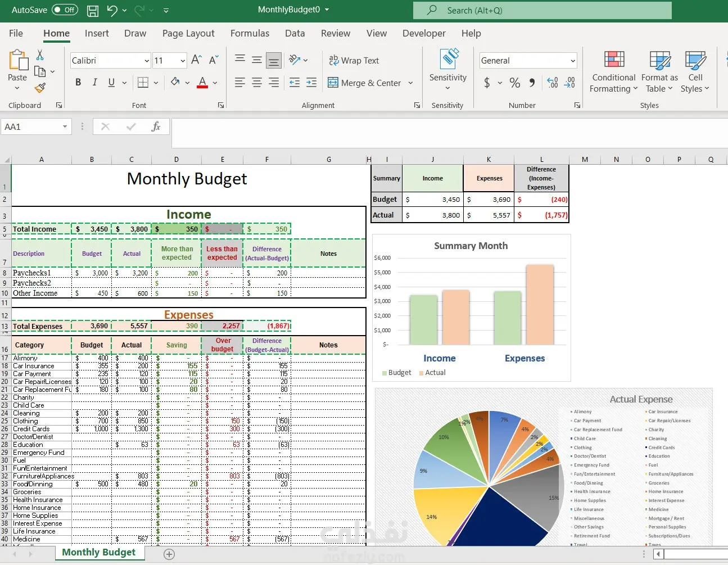Switch to the Page Layout tab
Image resolution: width=728 pixels, height=565 pixels.
188,33
